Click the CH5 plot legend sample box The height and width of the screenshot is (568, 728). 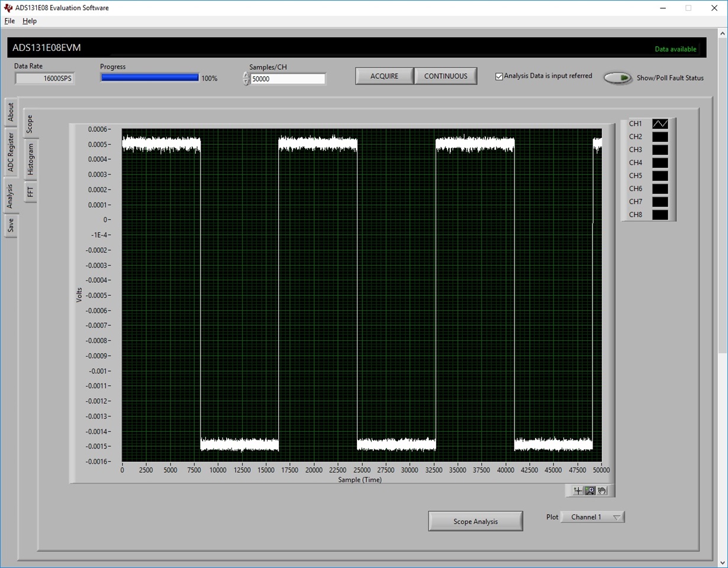(660, 176)
